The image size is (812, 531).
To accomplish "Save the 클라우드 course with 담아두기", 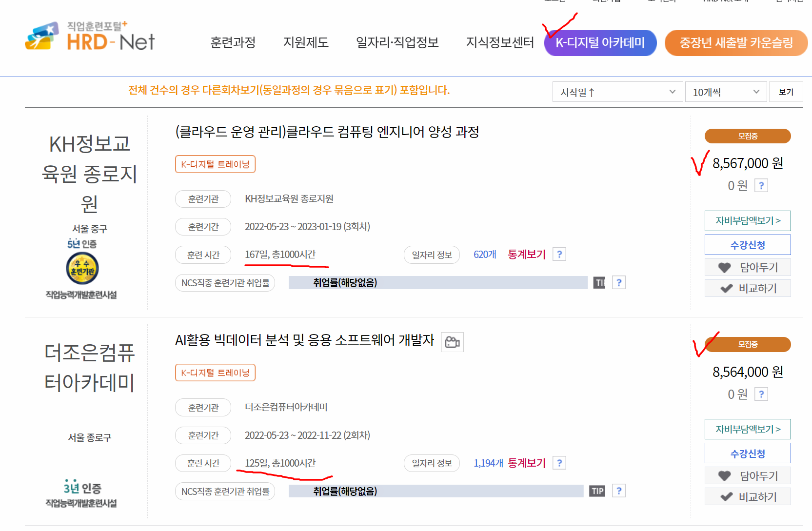I will (x=748, y=267).
